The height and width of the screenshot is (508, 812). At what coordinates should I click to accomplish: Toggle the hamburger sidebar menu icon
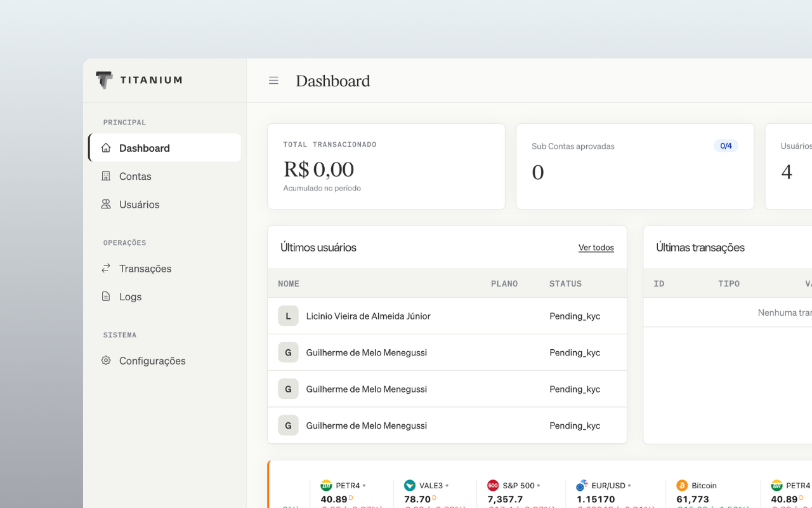coord(273,81)
